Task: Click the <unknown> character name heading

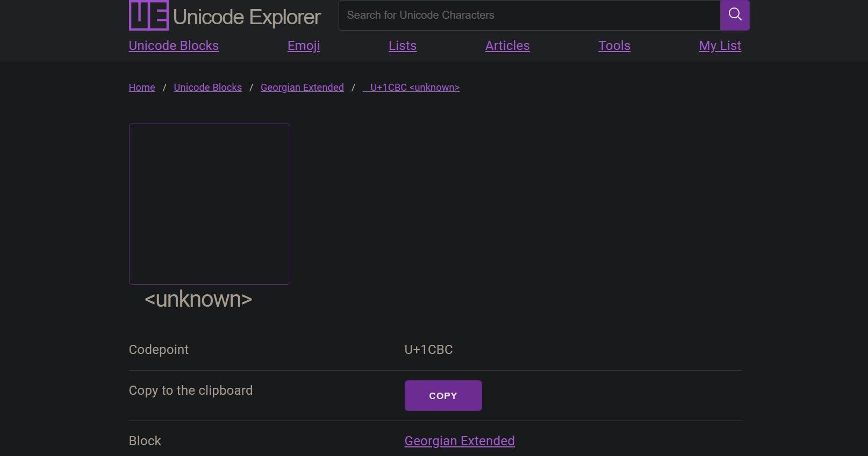Action: (x=198, y=299)
